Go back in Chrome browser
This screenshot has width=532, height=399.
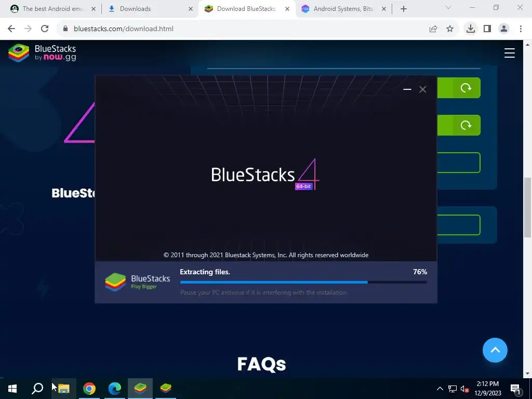11,29
